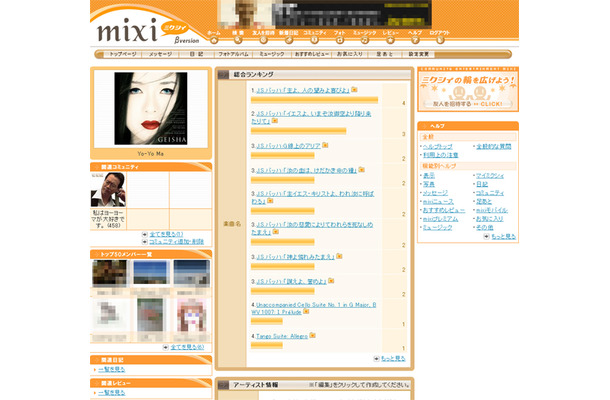Open the メッセージ tab

pyautogui.click(x=160, y=54)
